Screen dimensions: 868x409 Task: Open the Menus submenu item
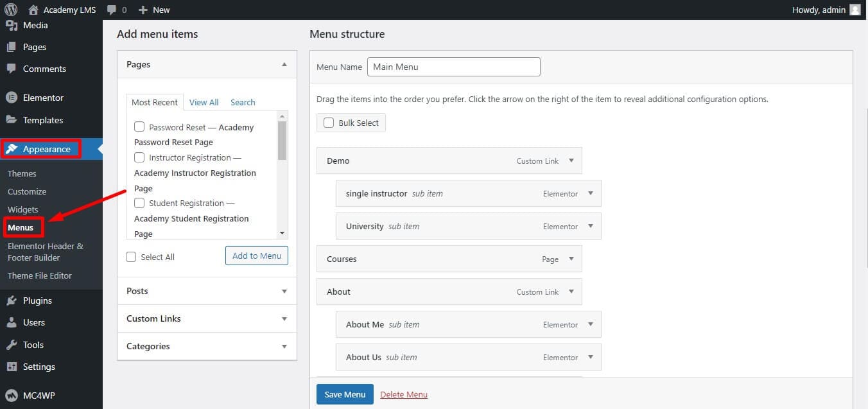tap(21, 227)
